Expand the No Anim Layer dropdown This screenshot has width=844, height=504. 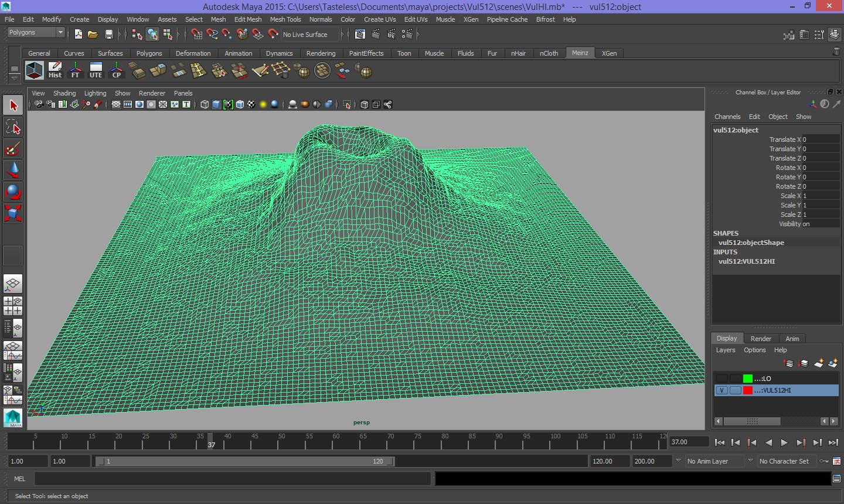tap(678, 461)
